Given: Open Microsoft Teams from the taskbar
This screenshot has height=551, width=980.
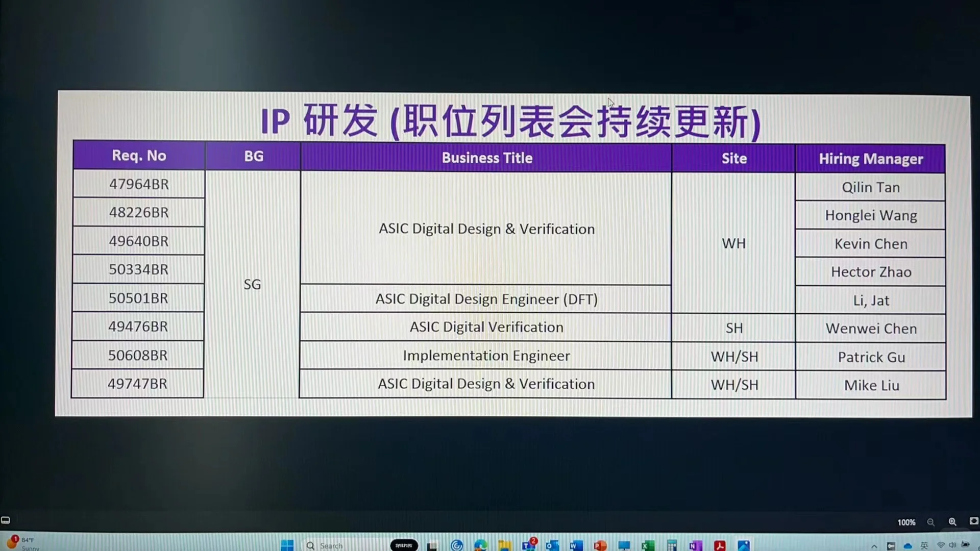Looking at the screenshot, I should (528, 545).
